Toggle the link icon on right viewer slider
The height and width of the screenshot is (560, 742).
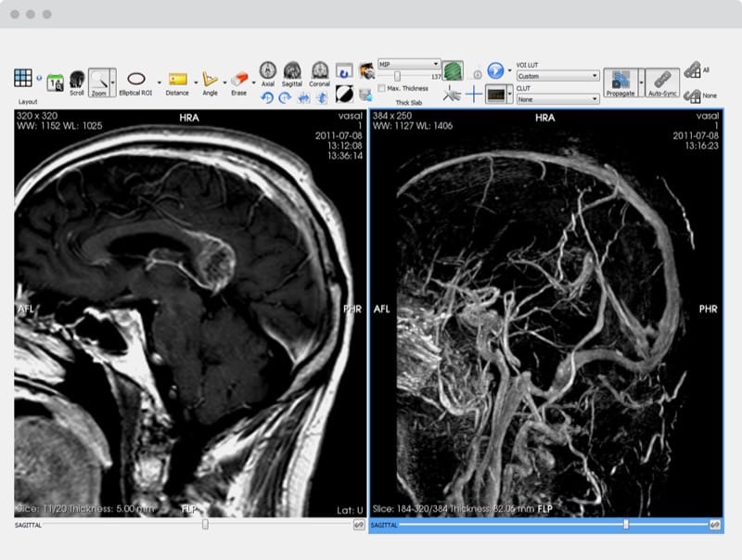pyautogui.click(x=715, y=525)
